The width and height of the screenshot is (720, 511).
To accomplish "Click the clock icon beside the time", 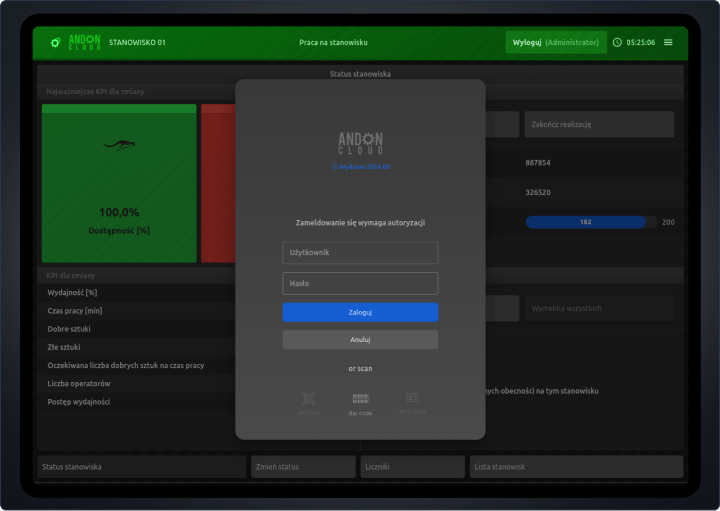I will click(617, 43).
